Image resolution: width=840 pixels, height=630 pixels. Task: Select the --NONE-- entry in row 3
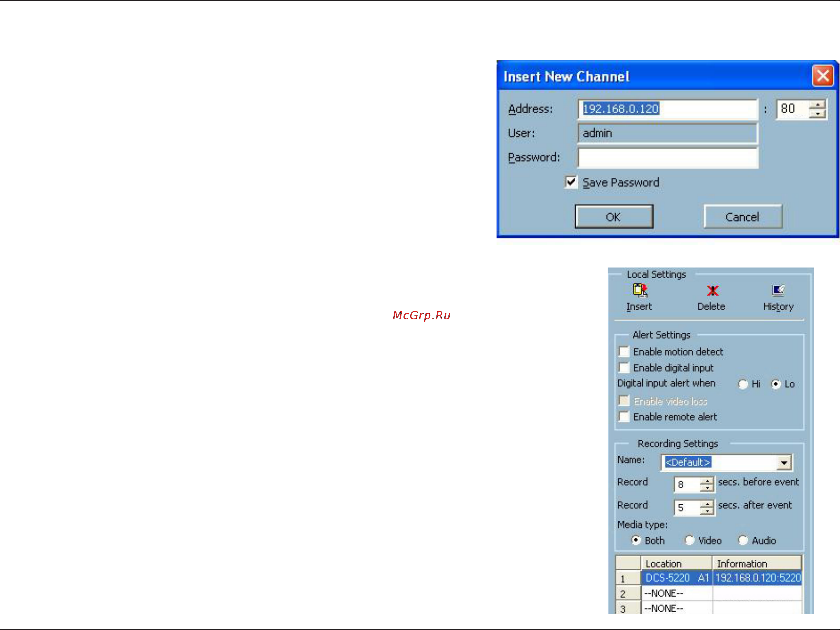(677, 608)
